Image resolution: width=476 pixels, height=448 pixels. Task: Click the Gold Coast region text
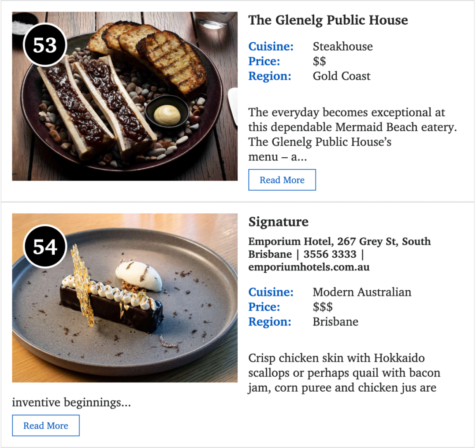342,76
